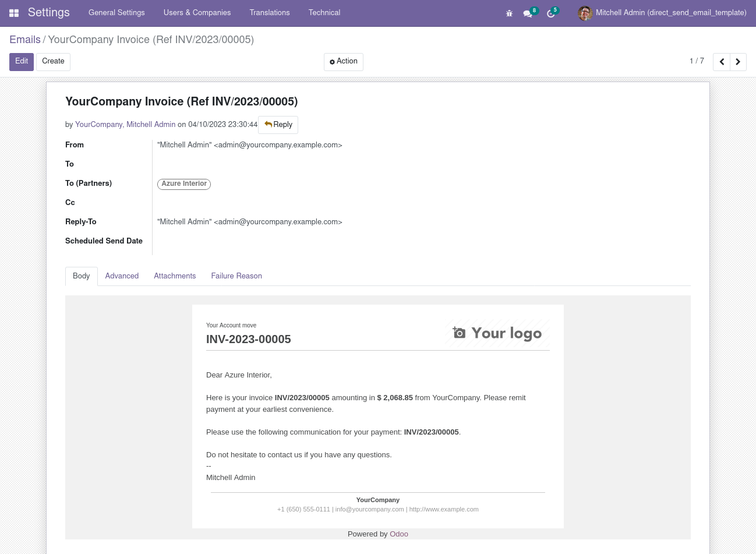Click the Edit button
The width and height of the screenshot is (756, 554).
[22, 62]
